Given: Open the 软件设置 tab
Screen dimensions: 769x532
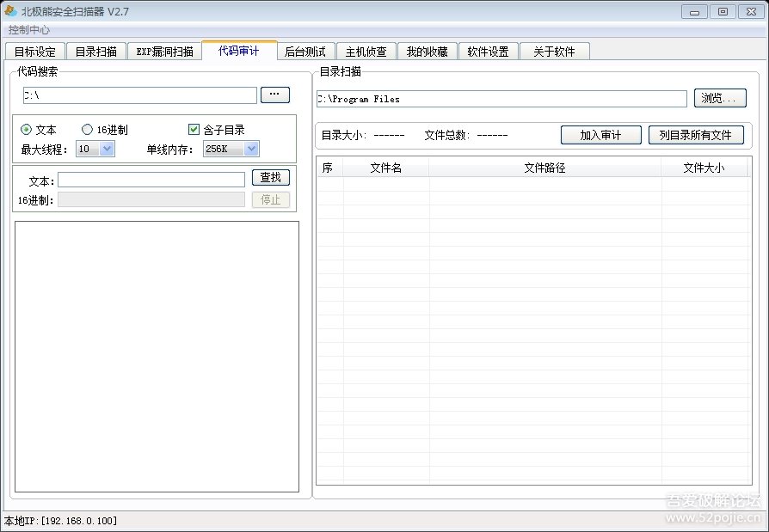Looking at the screenshot, I should [488, 52].
